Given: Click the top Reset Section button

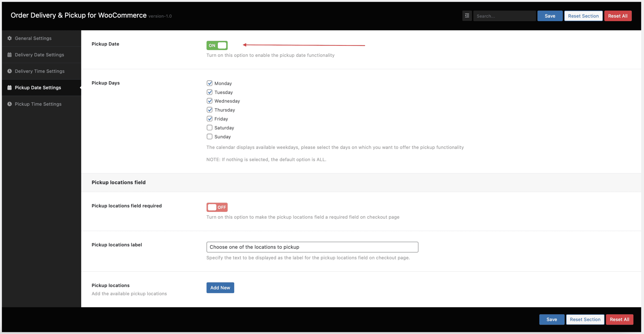Looking at the screenshot, I should point(583,16).
